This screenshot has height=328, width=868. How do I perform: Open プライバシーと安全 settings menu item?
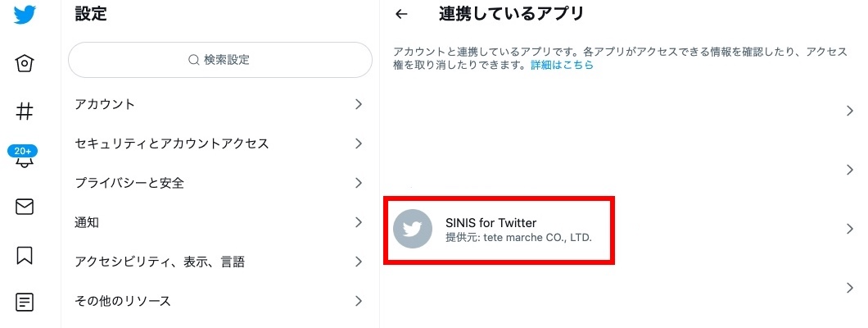coord(220,184)
